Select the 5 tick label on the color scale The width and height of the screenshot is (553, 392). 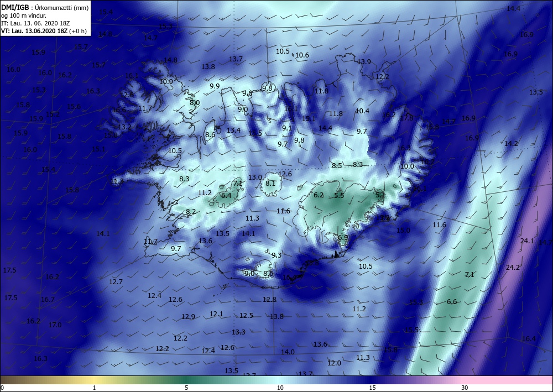click(186, 388)
